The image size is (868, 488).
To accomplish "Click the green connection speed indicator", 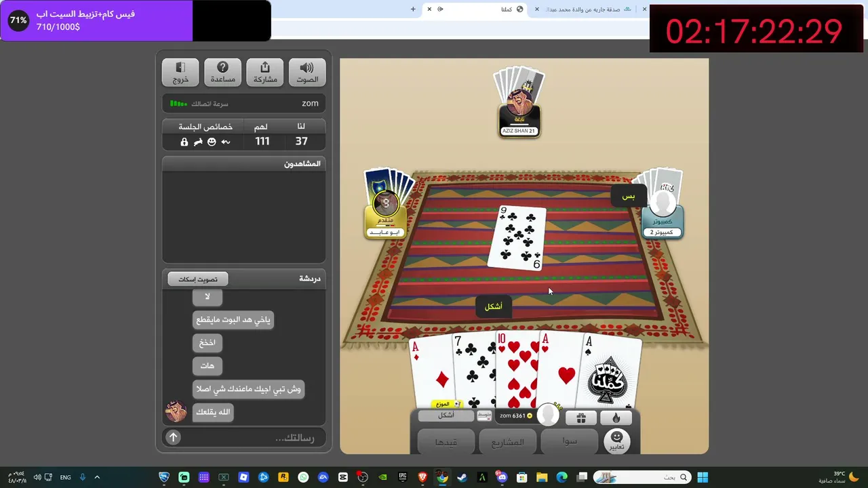I will pyautogui.click(x=178, y=104).
